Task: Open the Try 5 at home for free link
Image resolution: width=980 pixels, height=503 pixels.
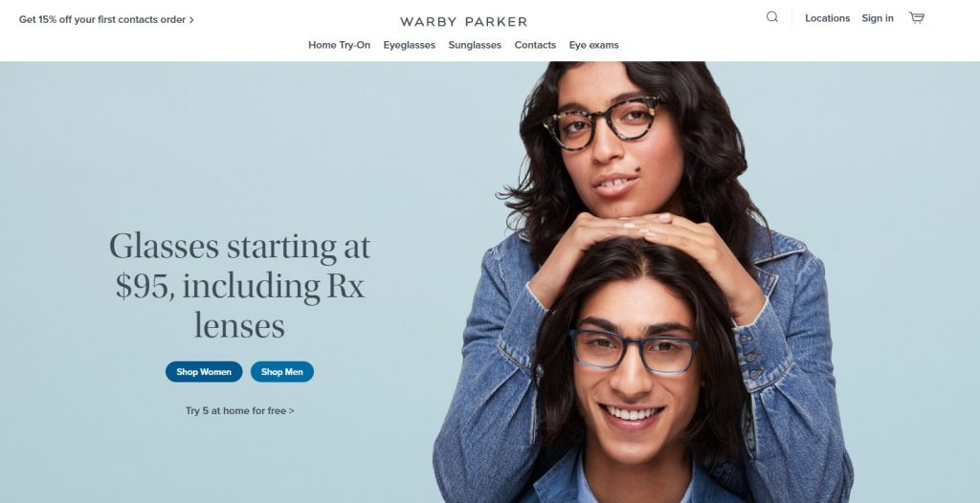Action: point(240,410)
